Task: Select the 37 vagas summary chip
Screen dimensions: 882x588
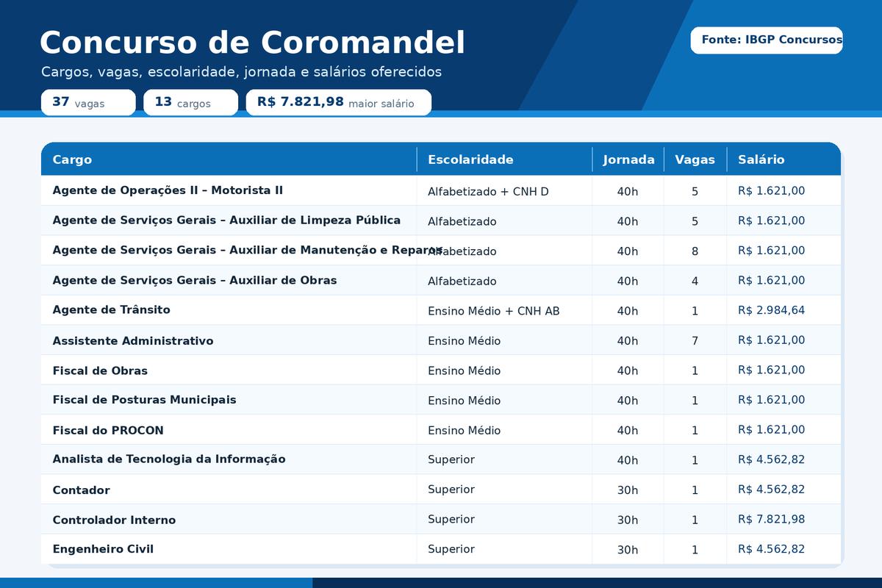Action: tap(88, 103)
